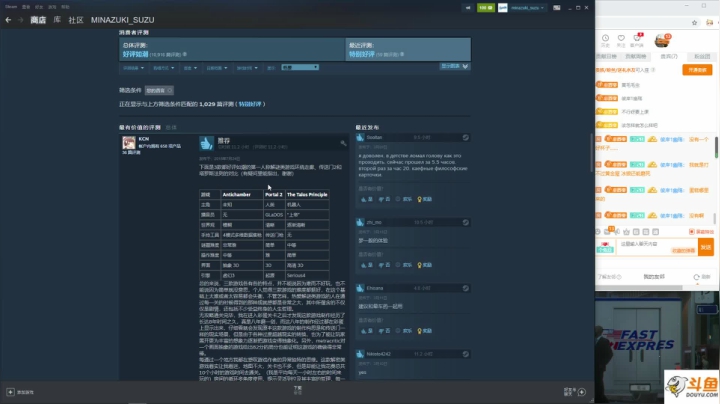Click the positive rating link in results summary
This screenshot has height=404, width=720.
click(250, 104)
